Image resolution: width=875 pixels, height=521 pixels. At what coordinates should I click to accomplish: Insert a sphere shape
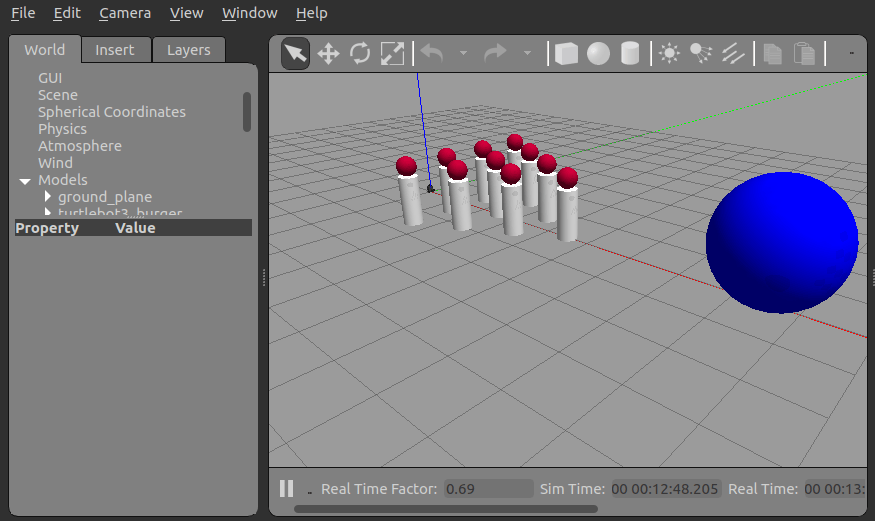click(598, 54)
